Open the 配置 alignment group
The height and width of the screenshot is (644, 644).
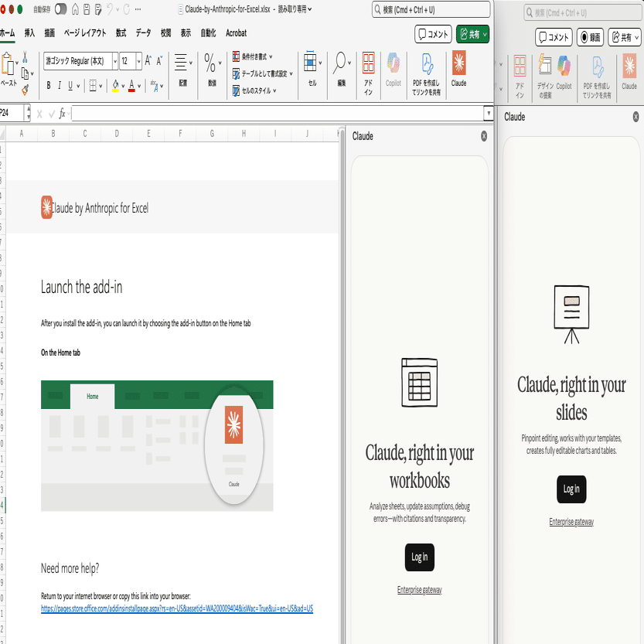[x=183, y=70]
